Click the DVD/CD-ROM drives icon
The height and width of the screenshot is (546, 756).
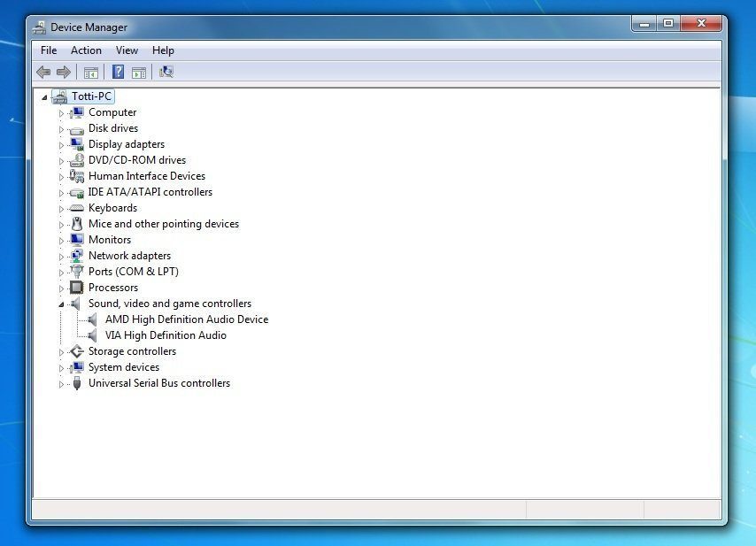[x=76, y=160]
